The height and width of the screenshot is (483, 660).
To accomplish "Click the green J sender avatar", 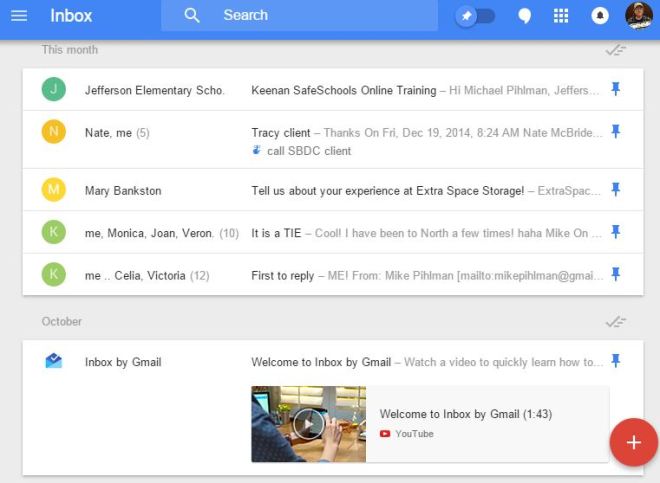I will [x=53, y=89].
